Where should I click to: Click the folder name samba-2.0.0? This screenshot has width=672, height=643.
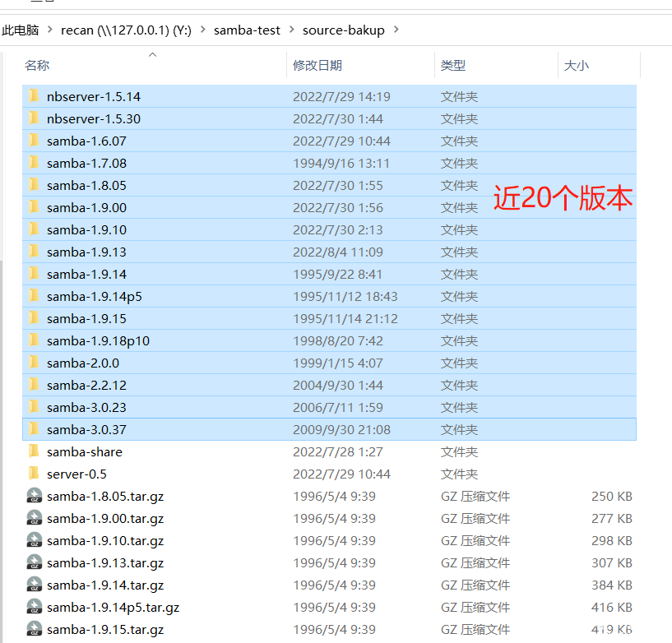click(x=83, y=363)
